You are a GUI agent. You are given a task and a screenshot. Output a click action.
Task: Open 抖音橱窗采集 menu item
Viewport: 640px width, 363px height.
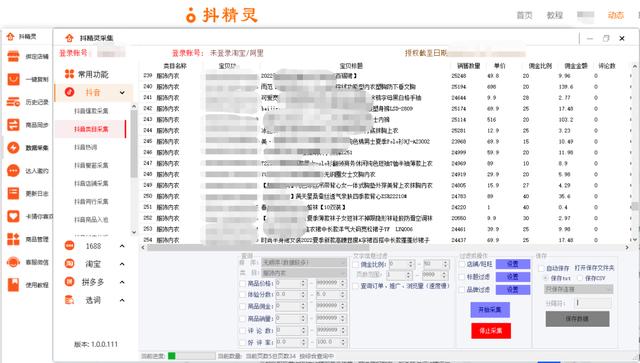tap(91, 165)
